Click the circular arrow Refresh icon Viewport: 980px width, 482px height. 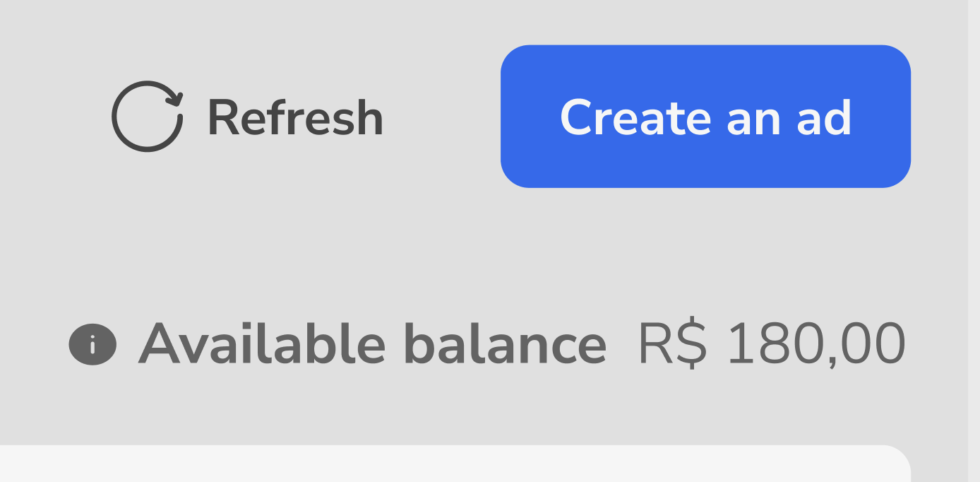pos(148,117)
